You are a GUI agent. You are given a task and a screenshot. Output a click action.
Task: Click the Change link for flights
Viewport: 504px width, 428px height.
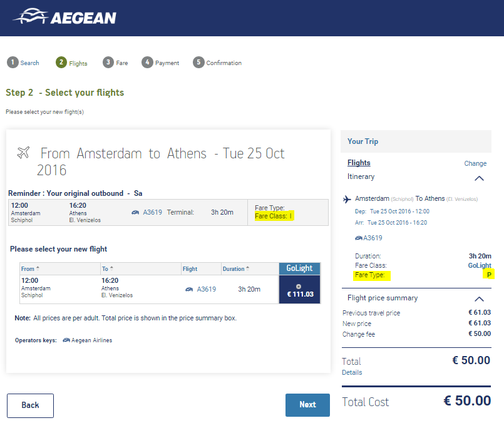[475, 163]
